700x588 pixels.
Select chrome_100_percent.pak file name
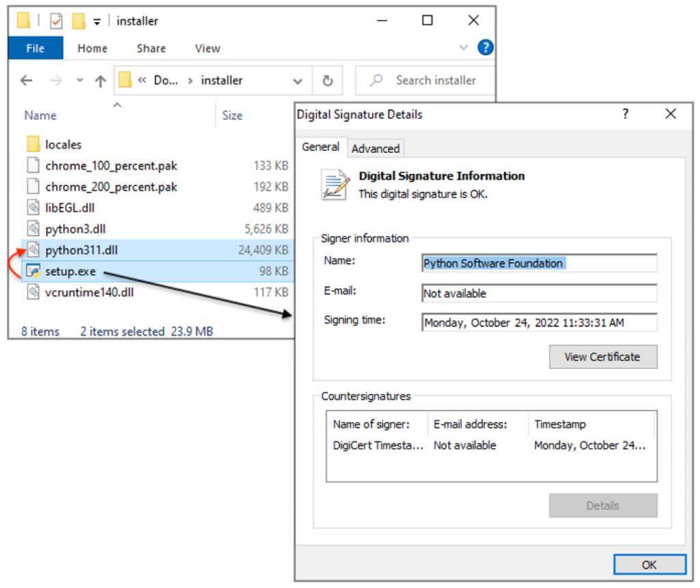(111, 166)
